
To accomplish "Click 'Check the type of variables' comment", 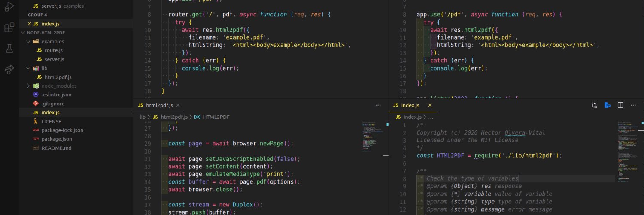I will 472,178.
